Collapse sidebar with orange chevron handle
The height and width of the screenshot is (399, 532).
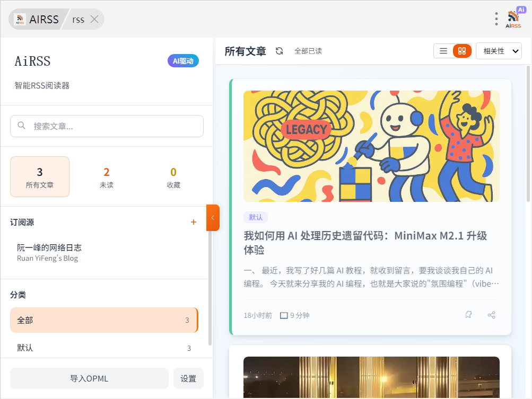[x=213, y=218]
